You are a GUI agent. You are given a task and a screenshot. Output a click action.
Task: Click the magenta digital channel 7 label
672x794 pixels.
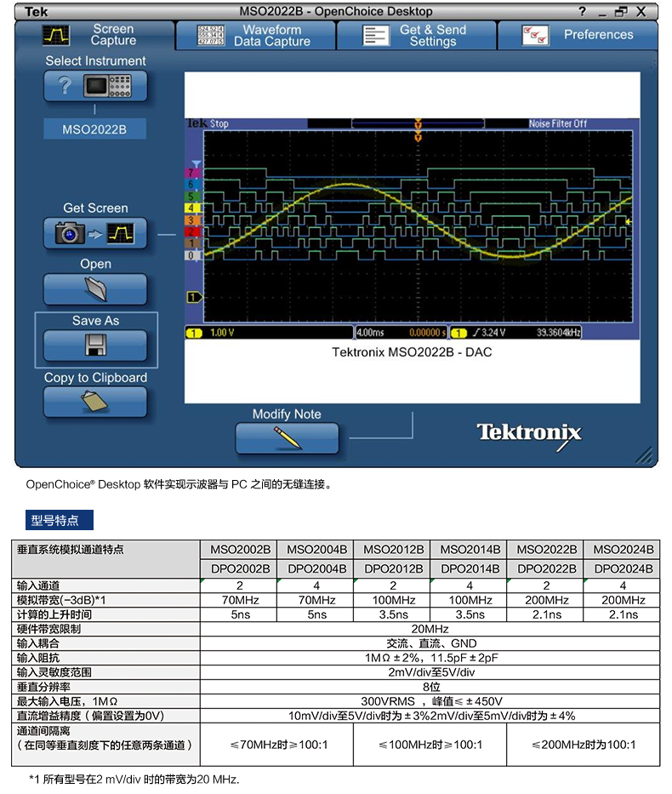click(191, 173)
